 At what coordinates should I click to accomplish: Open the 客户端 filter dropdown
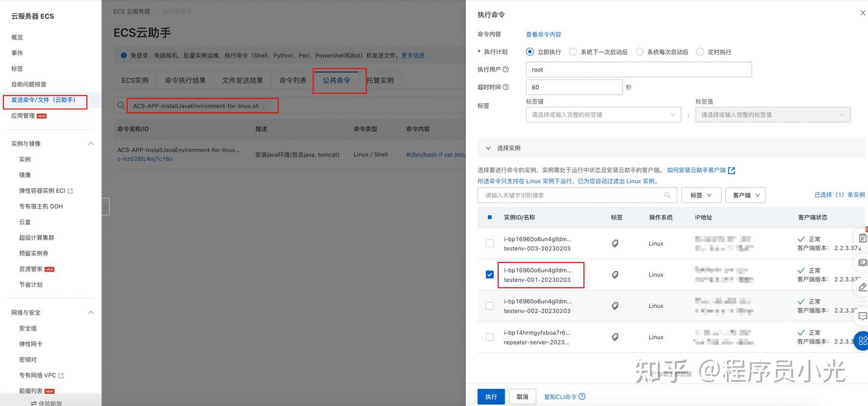coord(745,195)
